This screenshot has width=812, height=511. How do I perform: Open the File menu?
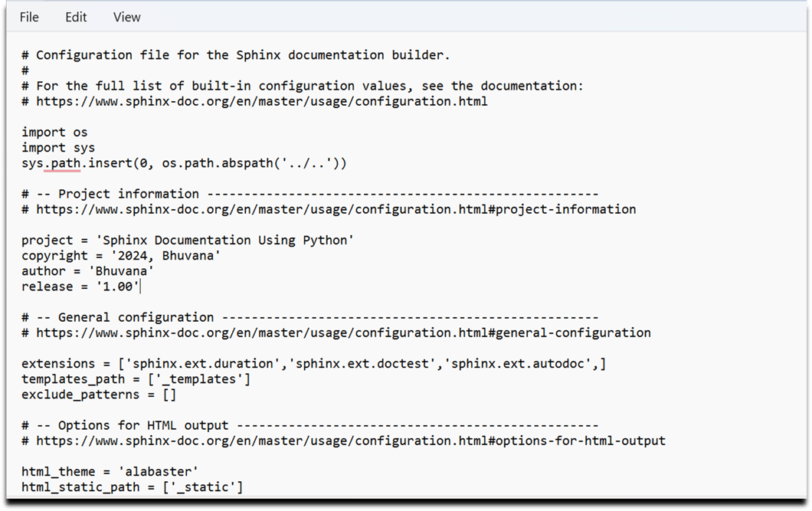[28, 17]
